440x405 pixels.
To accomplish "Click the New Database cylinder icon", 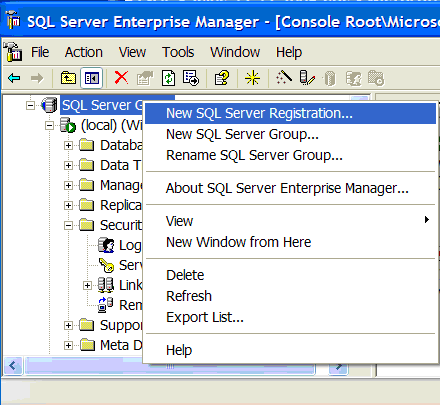I will 329,79.
